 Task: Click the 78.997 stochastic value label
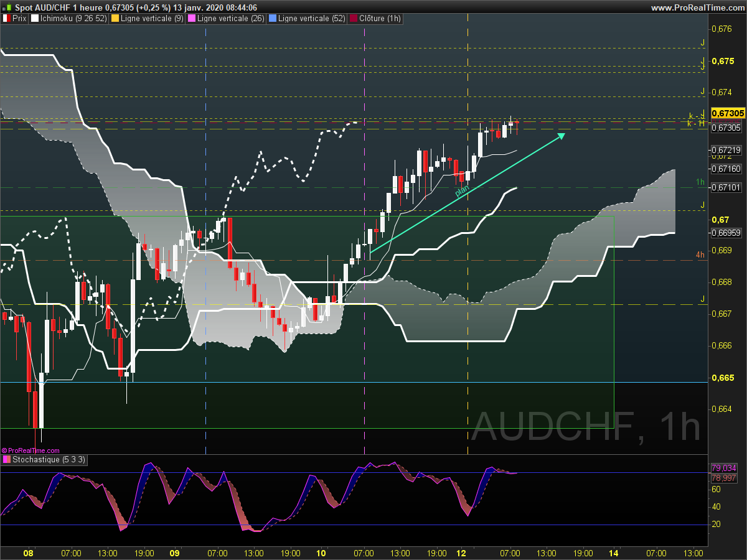[x=724, y=478]
